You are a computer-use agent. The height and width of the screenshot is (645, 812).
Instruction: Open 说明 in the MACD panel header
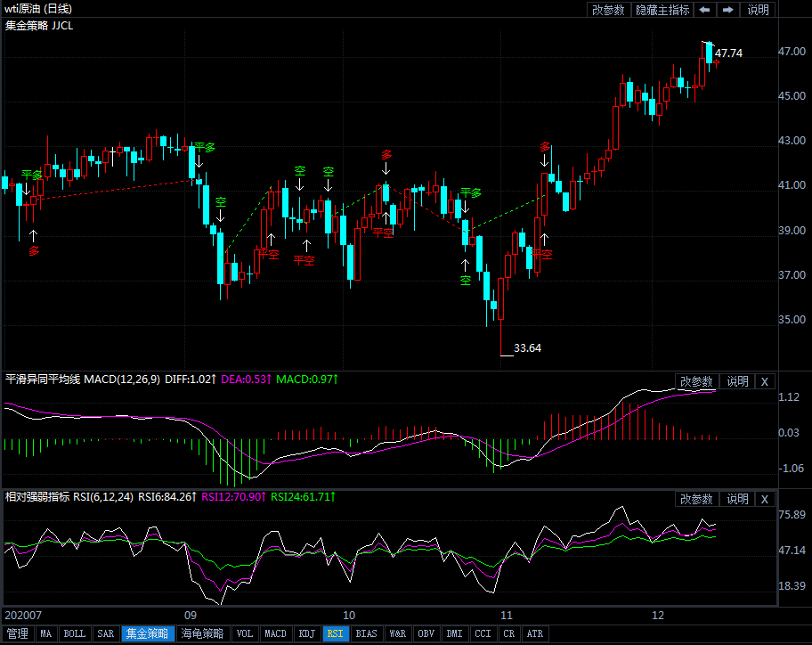click(x=737, y=381)
